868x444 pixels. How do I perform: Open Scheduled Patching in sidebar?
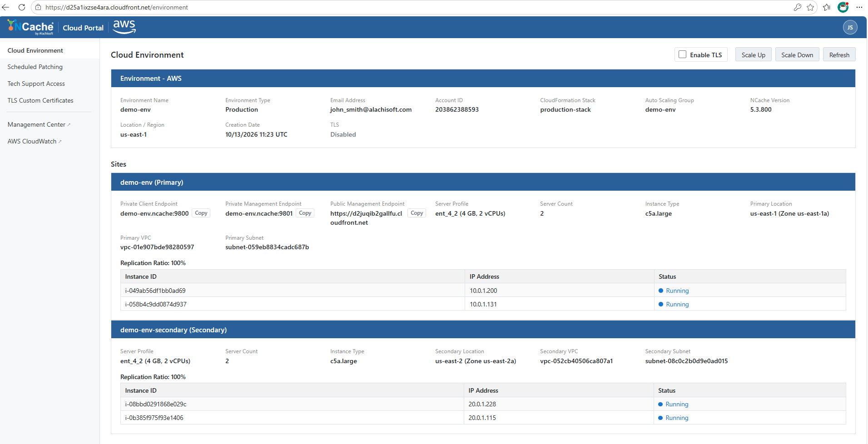coord(35,67)
